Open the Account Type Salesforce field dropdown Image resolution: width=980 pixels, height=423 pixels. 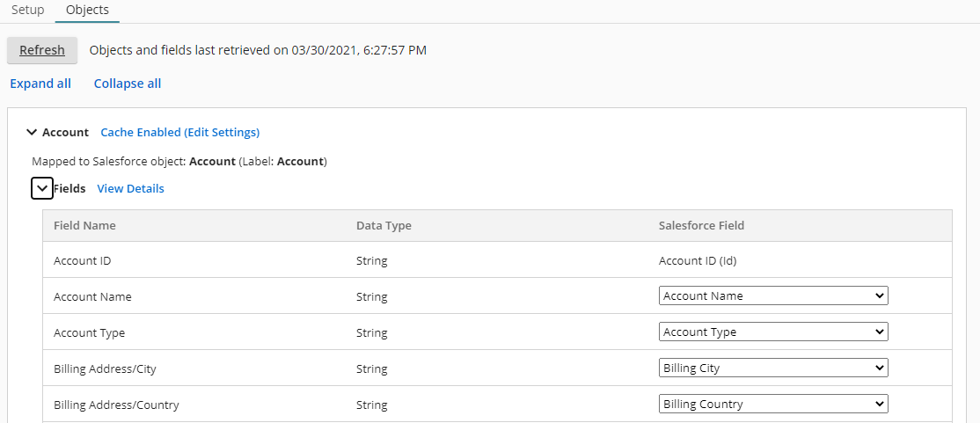click(x=772, y=332)
